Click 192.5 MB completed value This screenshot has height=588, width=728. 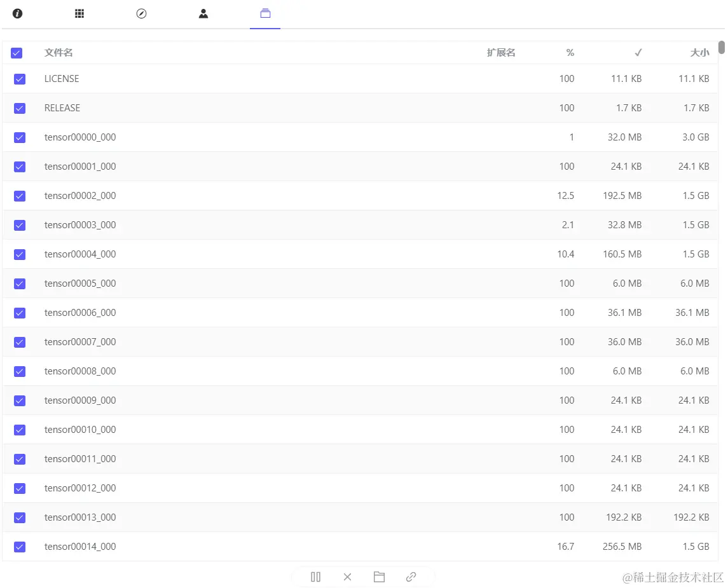[622, 196]
